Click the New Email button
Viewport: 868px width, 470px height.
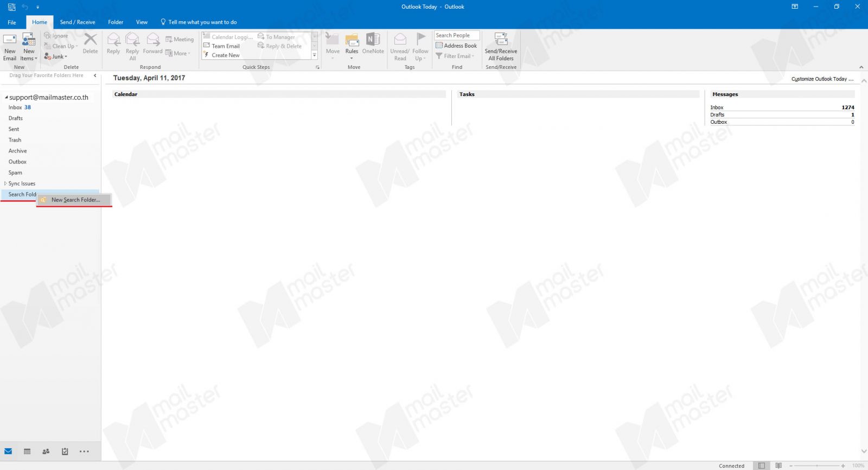click(10, 47)
